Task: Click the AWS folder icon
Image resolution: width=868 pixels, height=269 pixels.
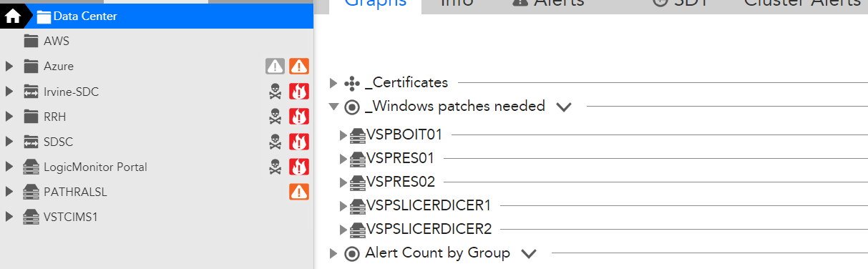Action: (30, 41)
